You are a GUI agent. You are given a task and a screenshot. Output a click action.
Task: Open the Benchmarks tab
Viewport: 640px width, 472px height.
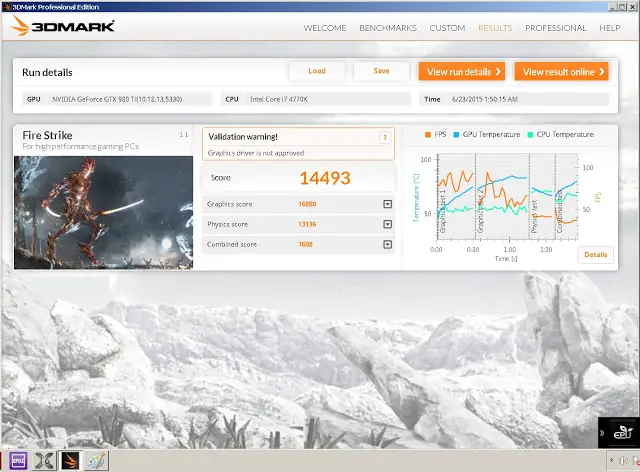[388, 28]
